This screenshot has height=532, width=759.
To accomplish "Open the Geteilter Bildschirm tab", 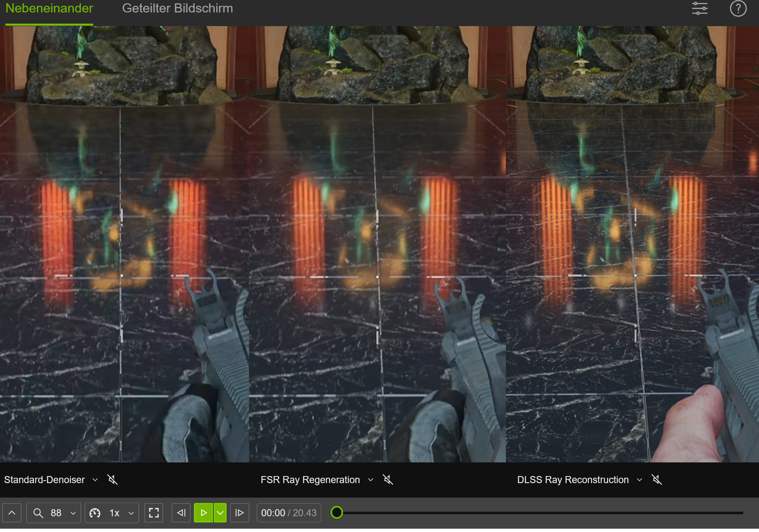I will 177,8.
